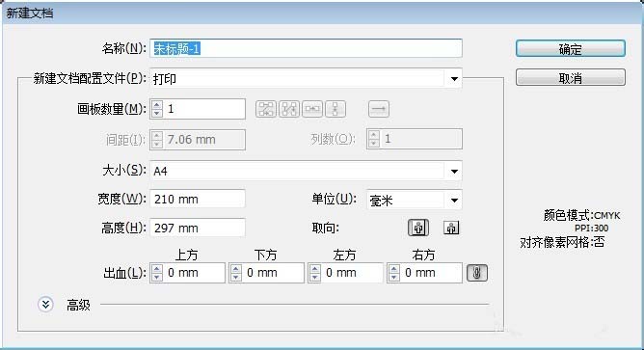
Task: Click the 左方 left bleed field
Action: (x=352, y=273)
